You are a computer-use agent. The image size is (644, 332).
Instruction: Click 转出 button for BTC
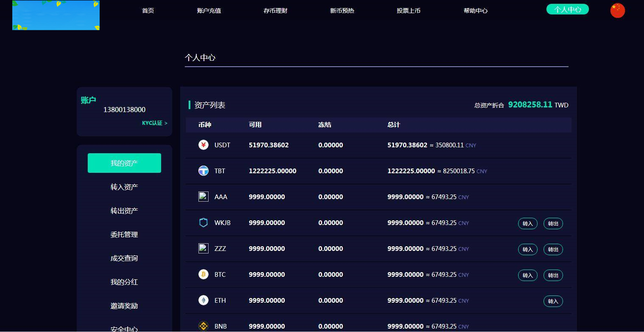553,276
